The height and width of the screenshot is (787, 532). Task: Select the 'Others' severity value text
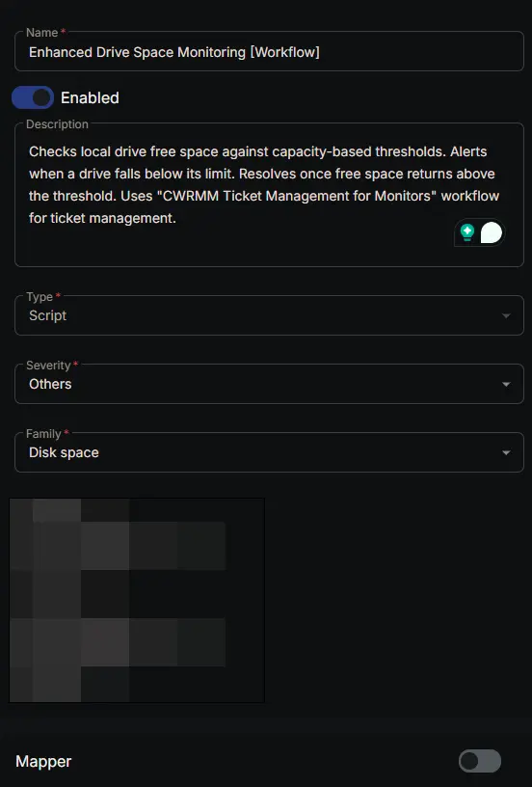click(x=50, y=384)
